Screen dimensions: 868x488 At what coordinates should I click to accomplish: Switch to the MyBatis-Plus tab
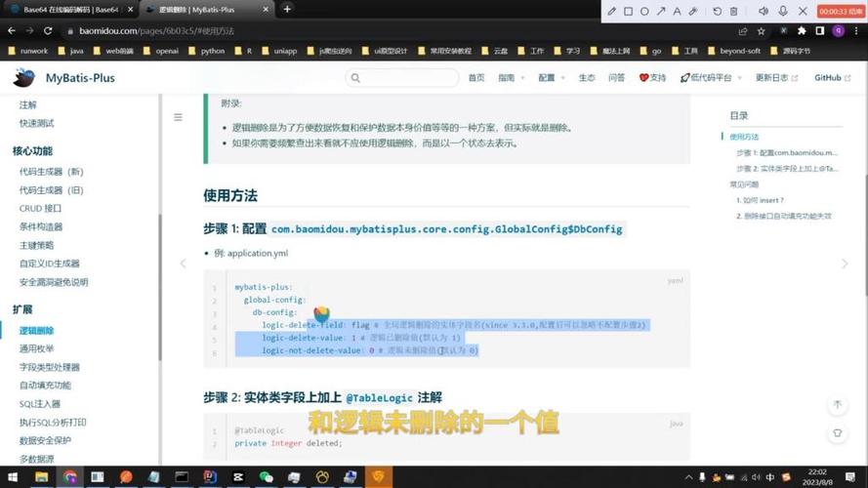coord(207,10)
